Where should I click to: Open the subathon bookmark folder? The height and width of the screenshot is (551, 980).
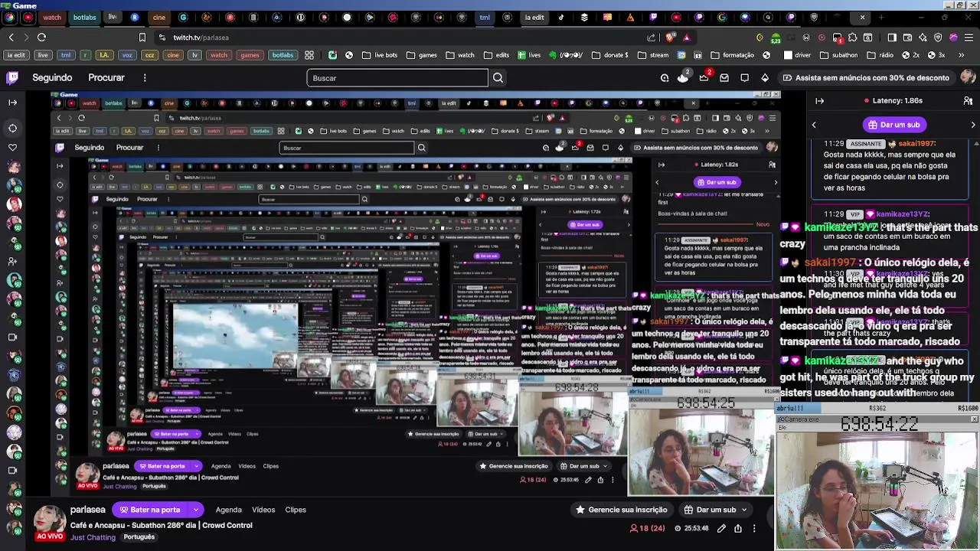click(839, 55)
